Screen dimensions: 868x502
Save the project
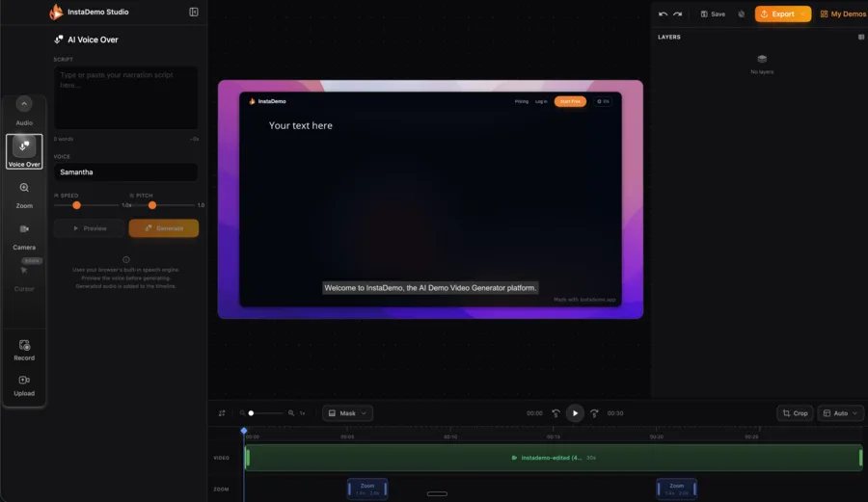713,13
